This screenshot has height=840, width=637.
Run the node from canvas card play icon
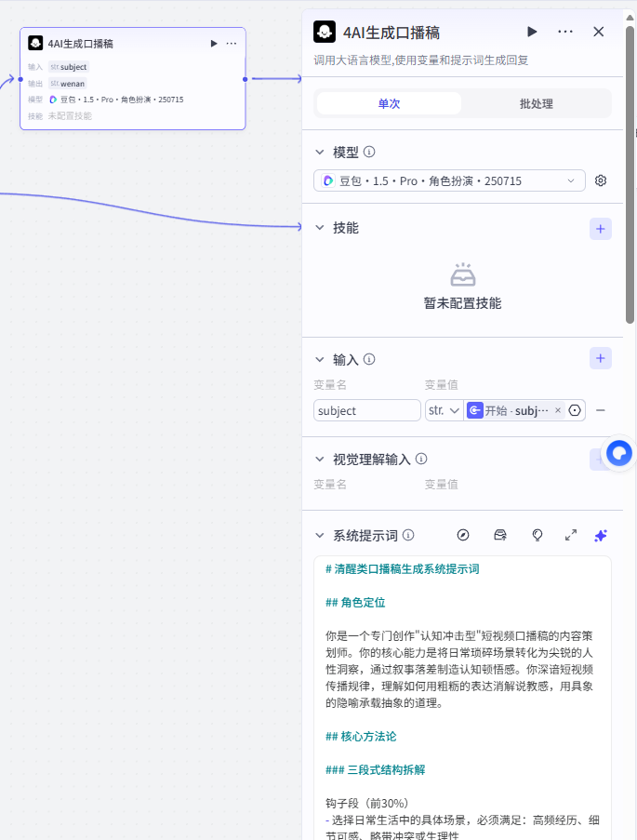point(214,44)
